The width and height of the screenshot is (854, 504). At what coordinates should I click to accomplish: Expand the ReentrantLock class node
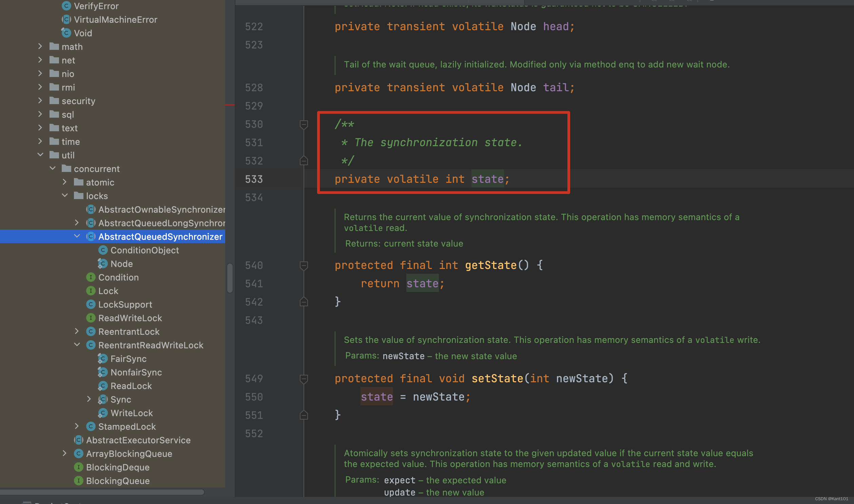[77, 331]
